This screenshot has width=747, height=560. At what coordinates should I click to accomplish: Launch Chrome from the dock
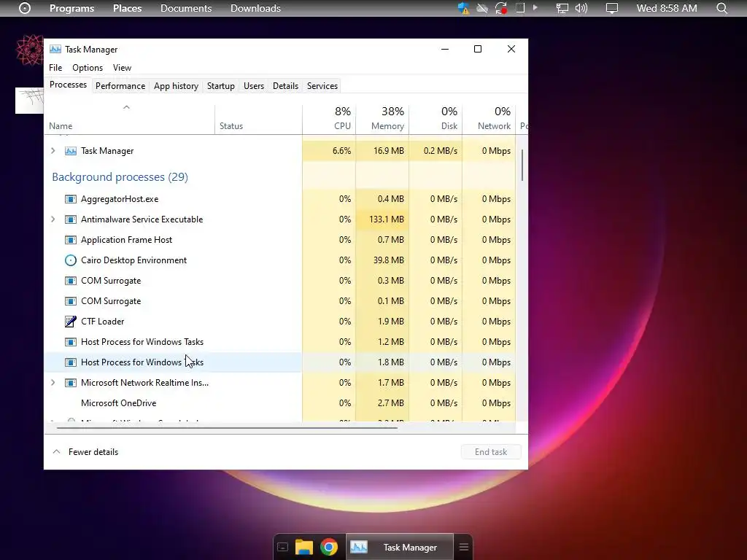(329, 547)
